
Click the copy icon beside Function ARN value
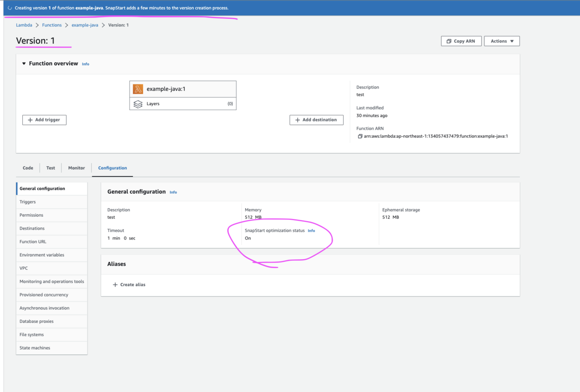pyautogui.click(x=360, y=136)
